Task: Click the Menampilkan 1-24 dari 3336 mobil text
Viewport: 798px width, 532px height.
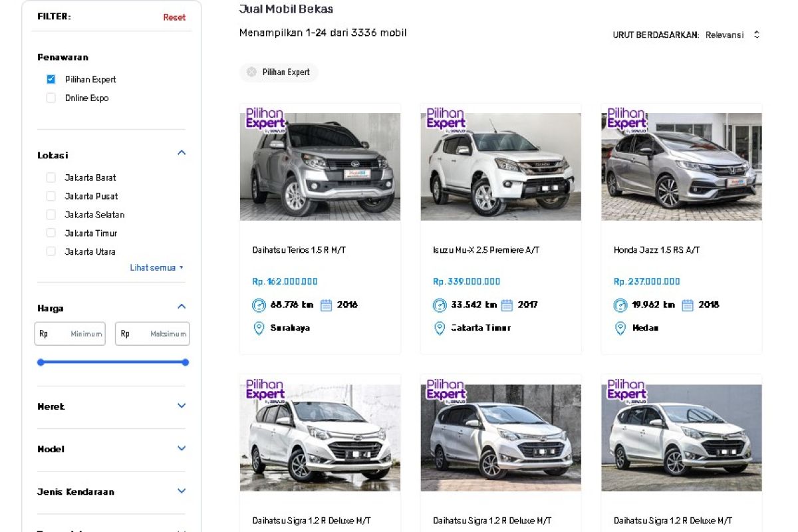Action: coord(323,33)
